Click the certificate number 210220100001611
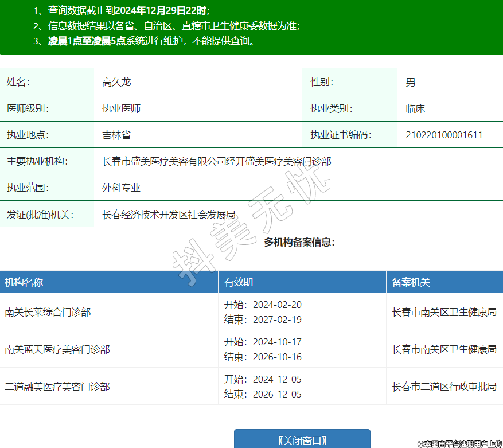503x448 pixels. (x=444, y=135)
